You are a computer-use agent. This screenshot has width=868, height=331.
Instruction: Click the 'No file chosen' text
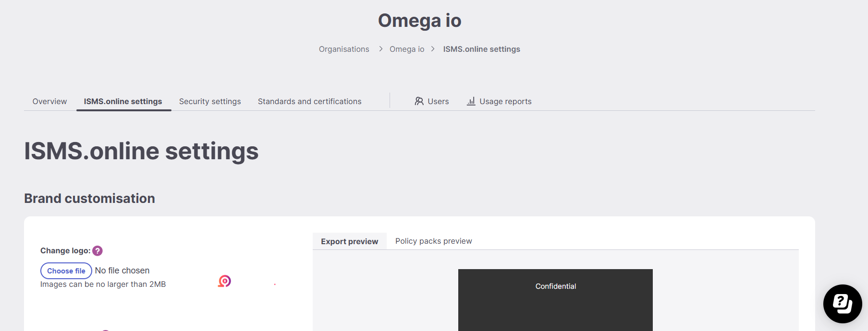coord(122,271)
